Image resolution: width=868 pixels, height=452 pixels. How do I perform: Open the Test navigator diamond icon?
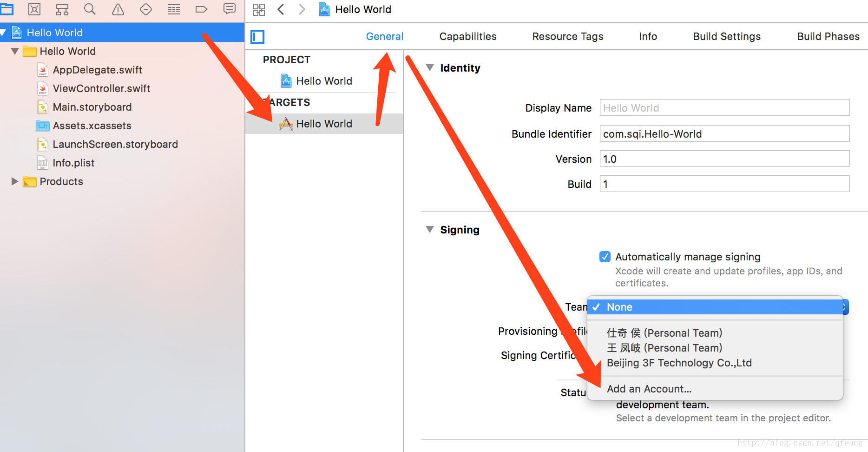[146, 9]
